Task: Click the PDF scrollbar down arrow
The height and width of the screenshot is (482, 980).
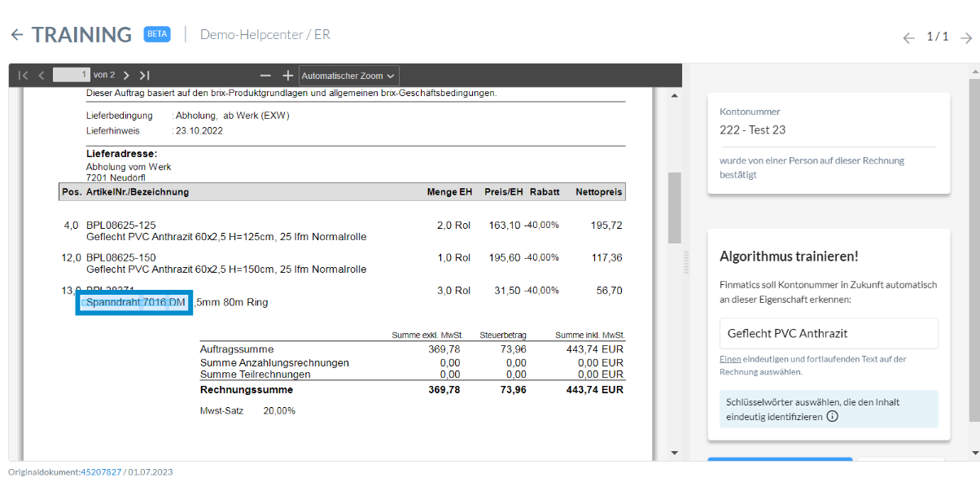Action: pos(674,452)
